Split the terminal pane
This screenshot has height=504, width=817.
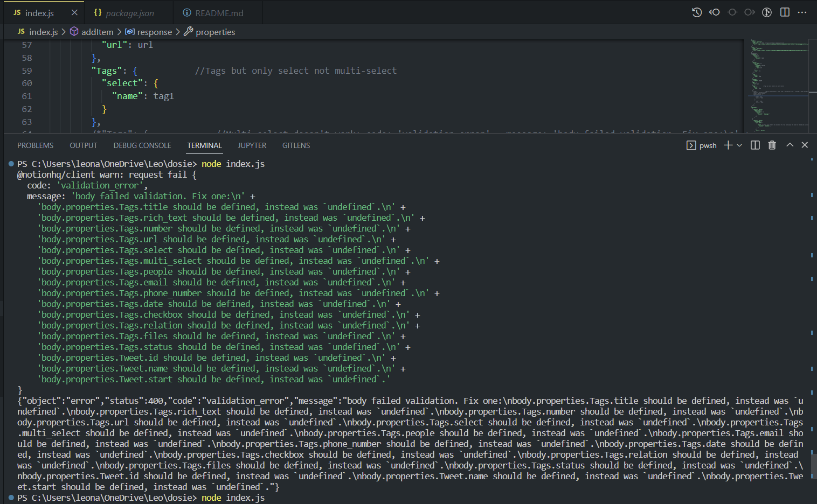tap(755, 145)
